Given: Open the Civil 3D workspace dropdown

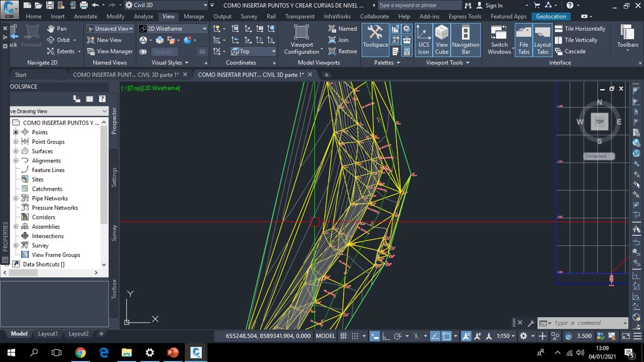Looking at the screenshot, I should (x=166, y=5).
